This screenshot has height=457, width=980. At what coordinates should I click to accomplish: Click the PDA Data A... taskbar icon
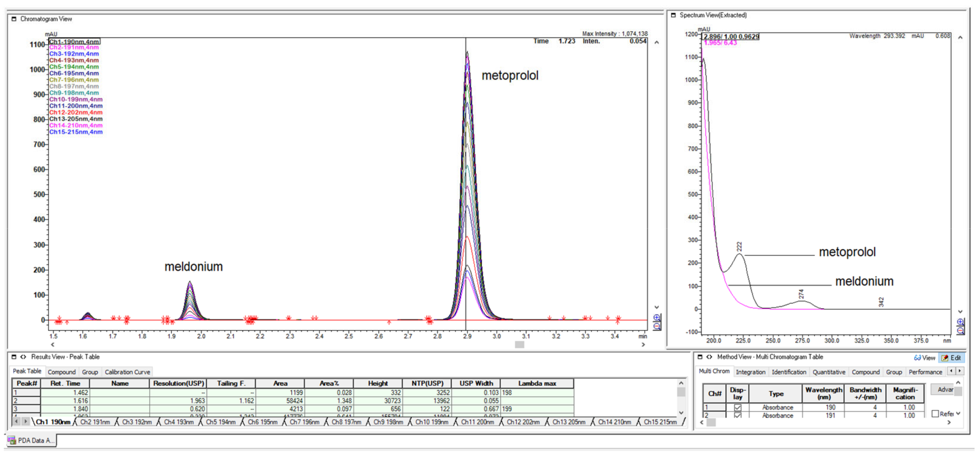point(32,440)
